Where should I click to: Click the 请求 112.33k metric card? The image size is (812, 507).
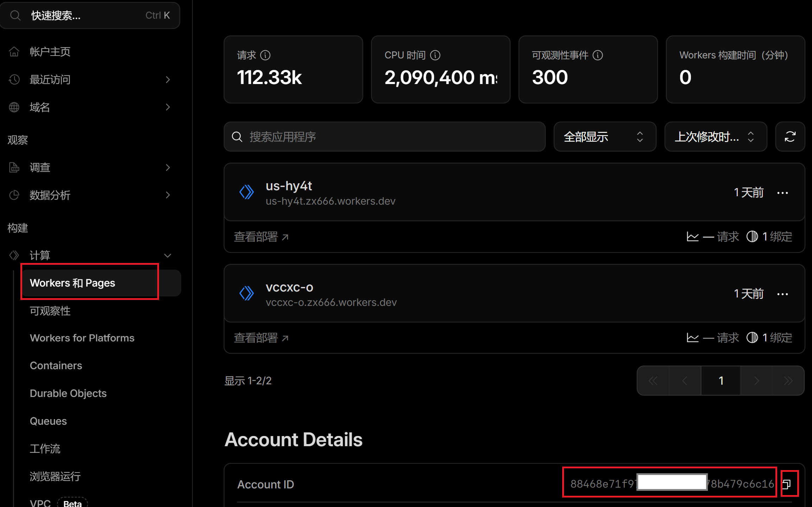[x=293, y=69]
